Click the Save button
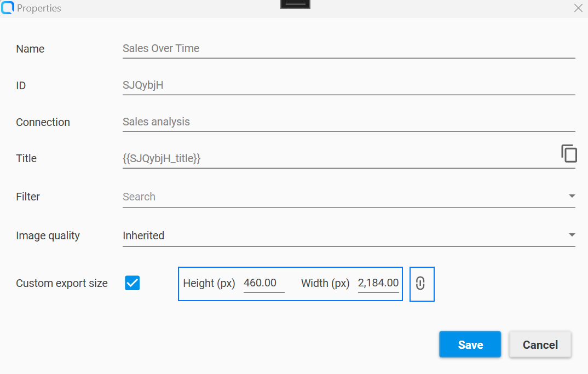 470,344
